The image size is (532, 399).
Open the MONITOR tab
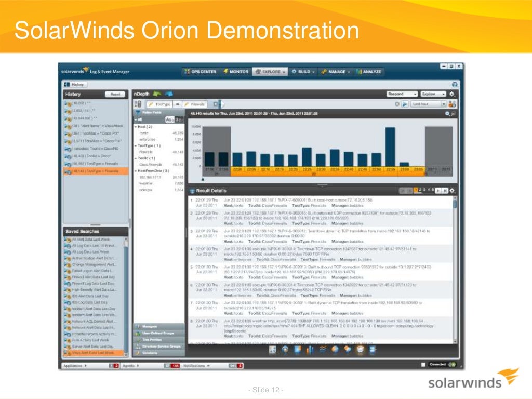coord(236,72)
